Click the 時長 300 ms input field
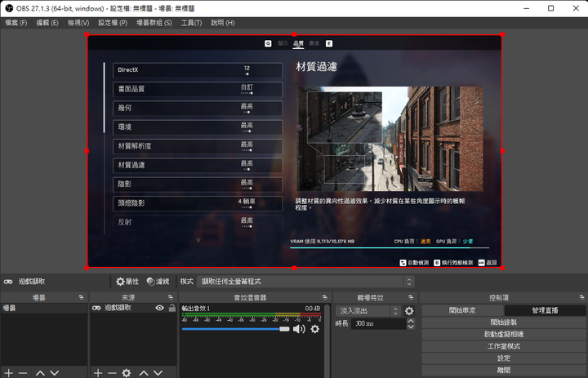Screen dimensions: 588x378 click(x=379, y=323)
